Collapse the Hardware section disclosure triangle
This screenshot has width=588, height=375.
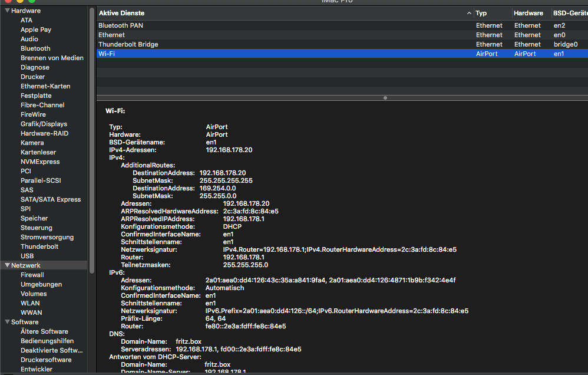7,11
